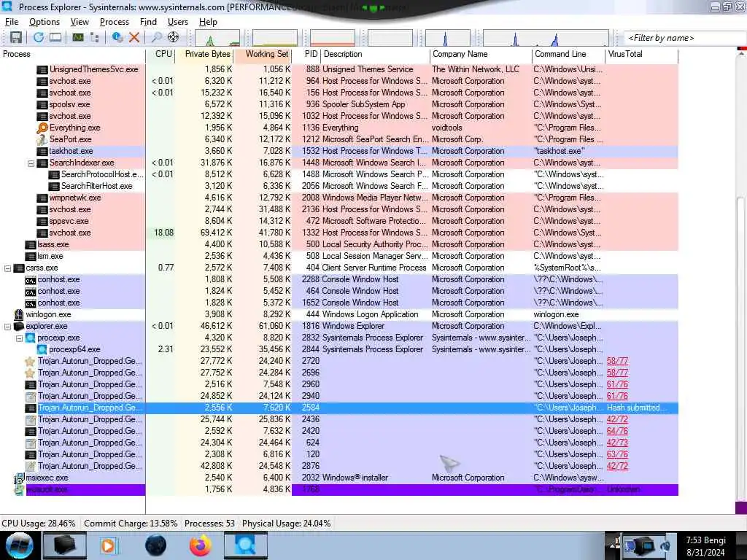Open the Find menu
Image resolution: width=747 pixels, height=560 pixels.
(x=148, y=22)
